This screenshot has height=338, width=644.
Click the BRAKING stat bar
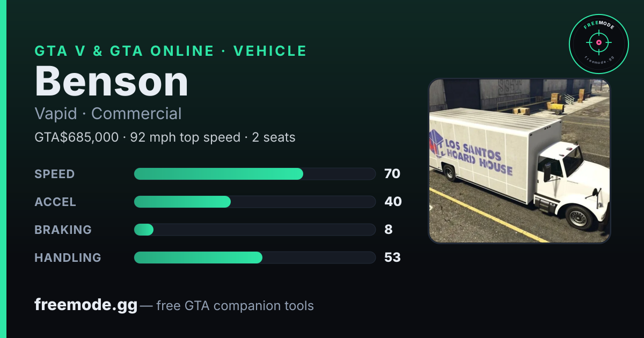[x=255, y=230]
